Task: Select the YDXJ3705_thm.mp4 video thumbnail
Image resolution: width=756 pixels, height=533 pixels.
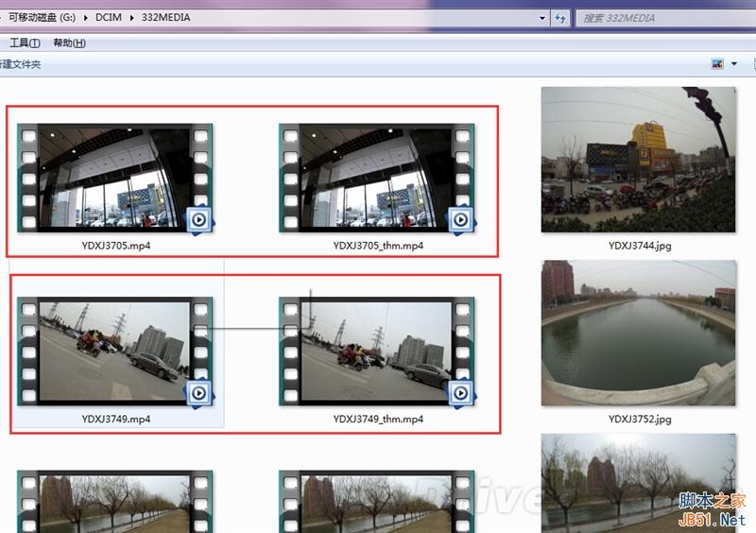Action: click(376, 178)
